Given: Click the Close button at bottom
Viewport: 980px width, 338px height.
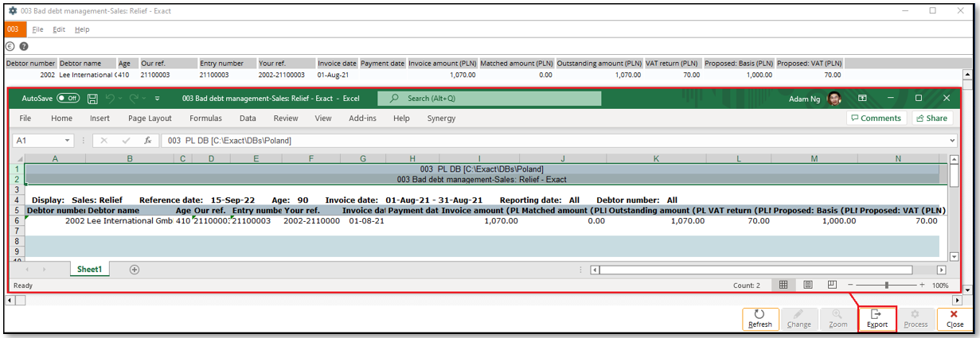Looking at the screenshot, I should point(955,319).
